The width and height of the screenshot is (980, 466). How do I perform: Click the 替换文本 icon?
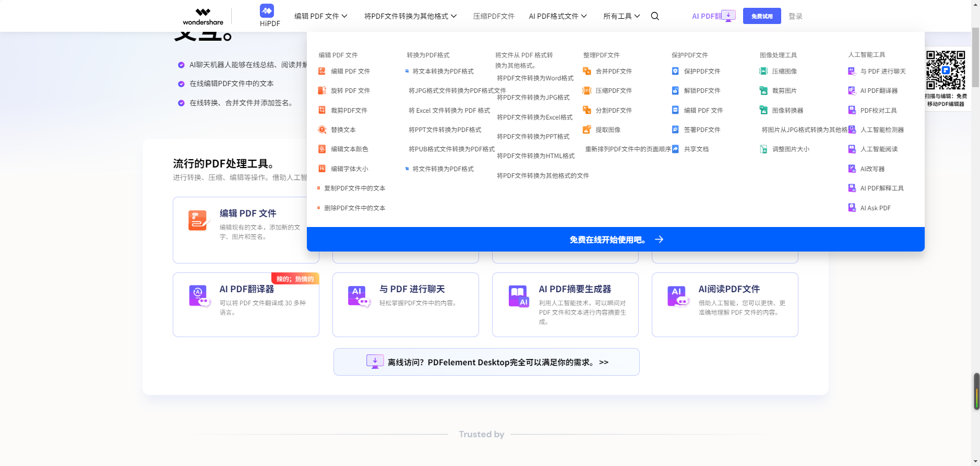(322, 130)
